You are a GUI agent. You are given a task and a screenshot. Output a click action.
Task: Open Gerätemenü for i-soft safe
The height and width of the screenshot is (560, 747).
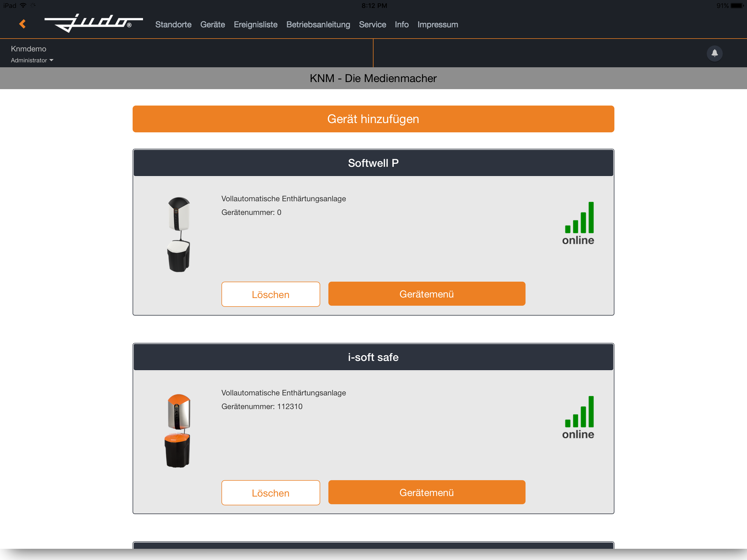coord(427,492)
